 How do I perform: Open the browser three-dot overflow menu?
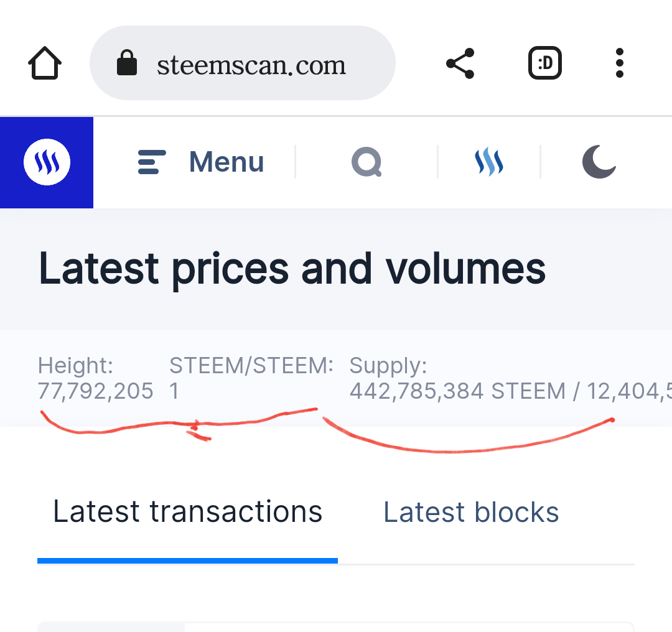point(618,63)
